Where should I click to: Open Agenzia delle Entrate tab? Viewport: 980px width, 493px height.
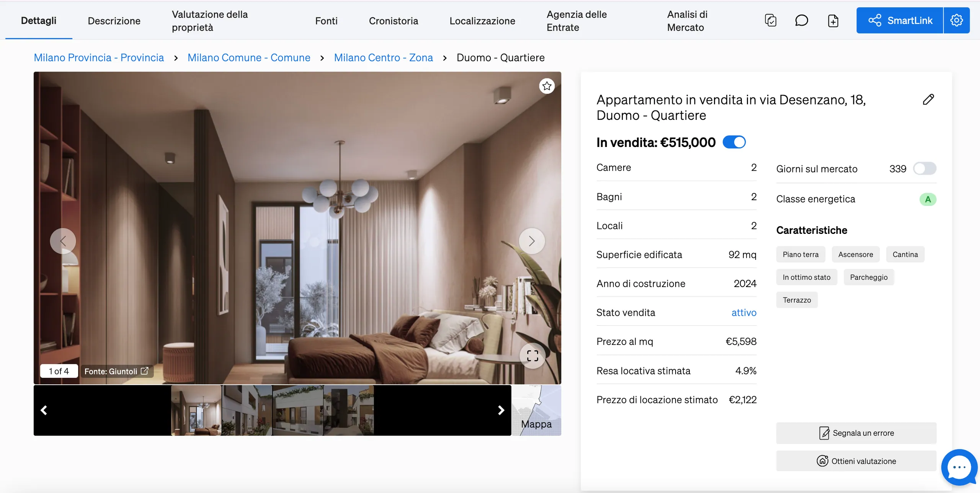(x=577, y=21)
